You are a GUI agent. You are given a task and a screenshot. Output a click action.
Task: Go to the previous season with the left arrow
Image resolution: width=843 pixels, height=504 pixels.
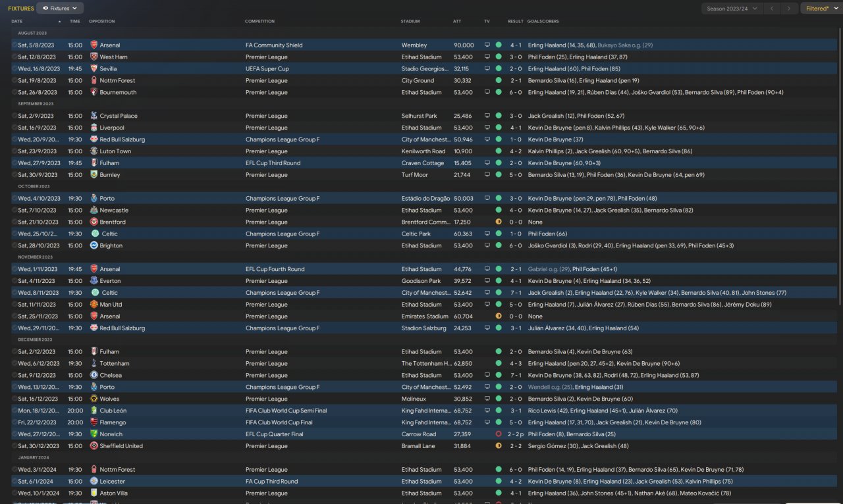[772, 9]
